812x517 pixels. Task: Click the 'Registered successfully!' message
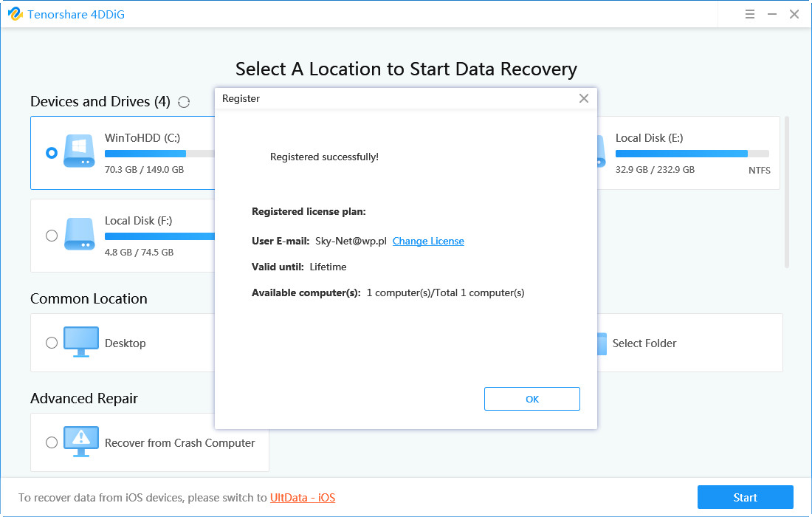click(x=324, y=157)
